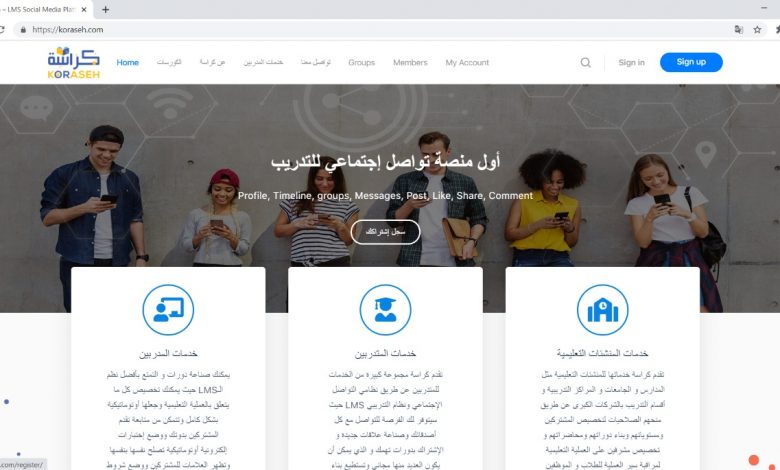
Task: Open the Groups menu item
Action: pos(362,63)
